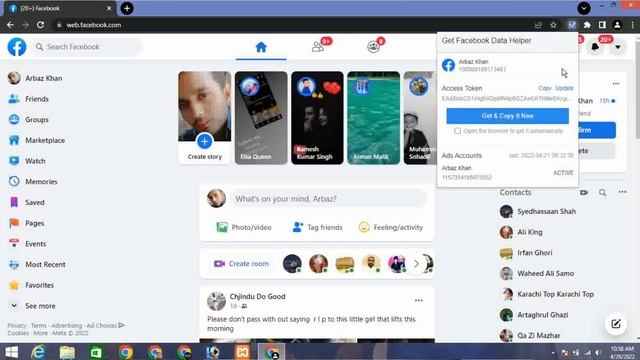Screen dimensions: 640x360
Task: Open chat with Ali King
Action: [521, 232]
